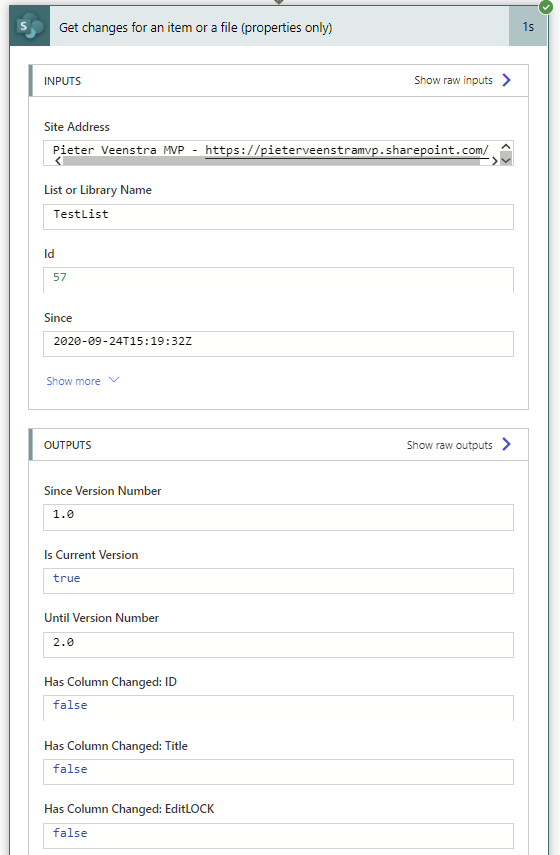
Task: Click the OUTPUTS section heading
Action: coord(68,445)
